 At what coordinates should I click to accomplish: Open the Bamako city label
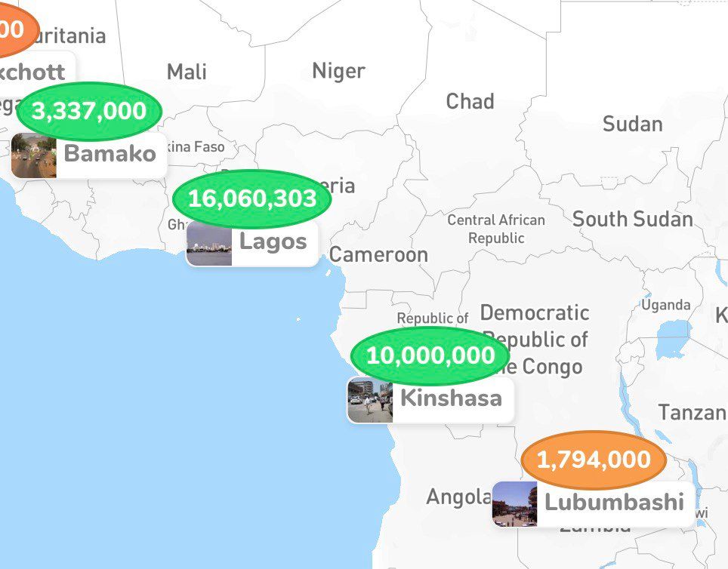[88, 155]
